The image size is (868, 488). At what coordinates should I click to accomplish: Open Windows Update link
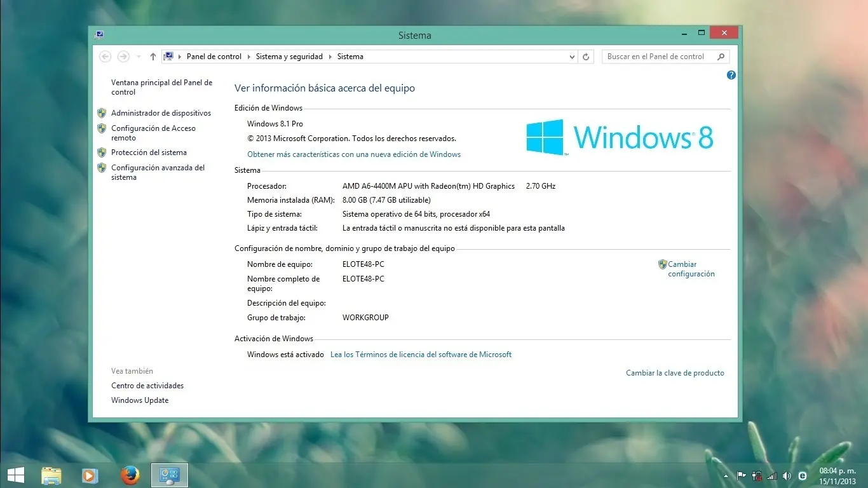click(x=140, y=400)
